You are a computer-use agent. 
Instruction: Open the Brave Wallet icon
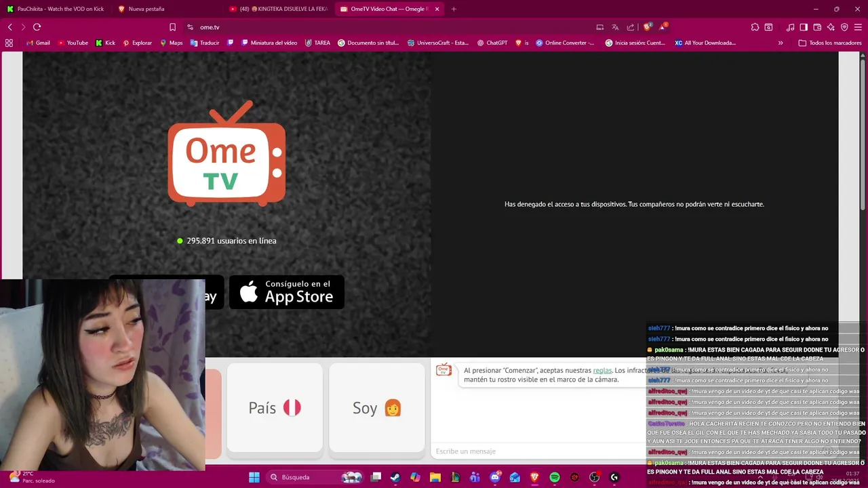pyautogui.click(x=817, y=27)
